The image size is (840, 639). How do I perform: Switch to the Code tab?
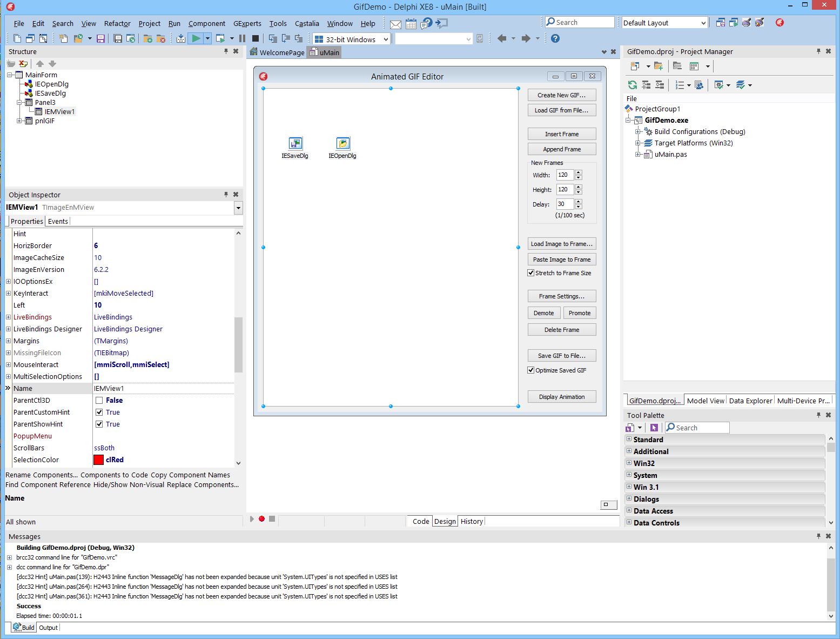421,521
